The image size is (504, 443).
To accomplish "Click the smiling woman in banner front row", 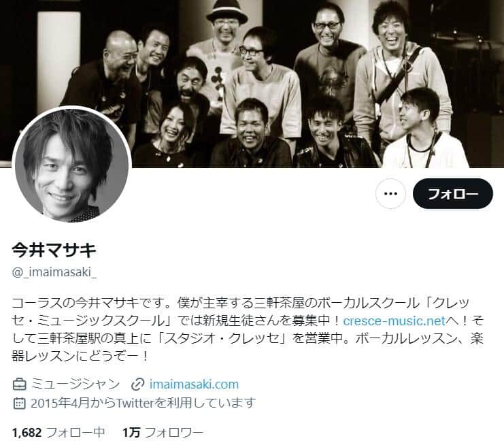I will 169,135.
